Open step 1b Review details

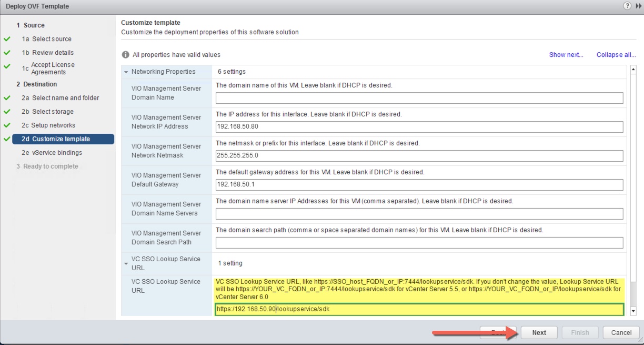53,53
